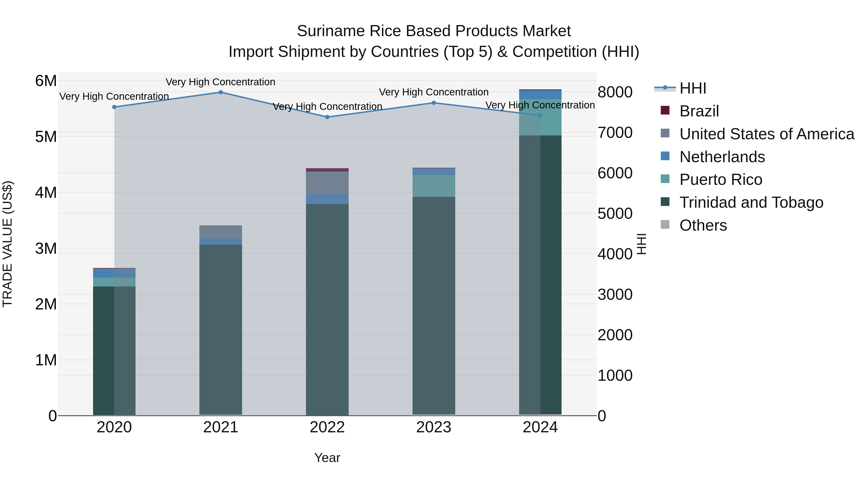868x488 pixels.
Task: Click the 2021 x-axis label
Action: (x=221, y=427)
